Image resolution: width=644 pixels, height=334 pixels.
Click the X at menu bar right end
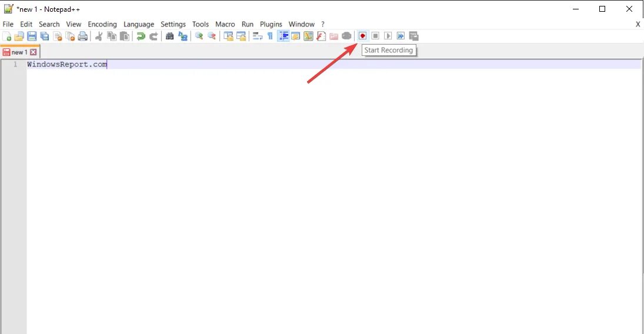point(638,24)
